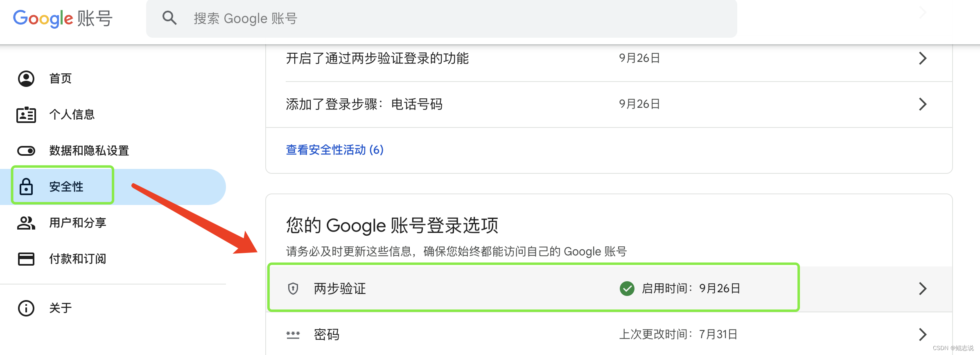
Task: Click the 付款和订阅 credit card icon
Action: [x=26, y=259]
